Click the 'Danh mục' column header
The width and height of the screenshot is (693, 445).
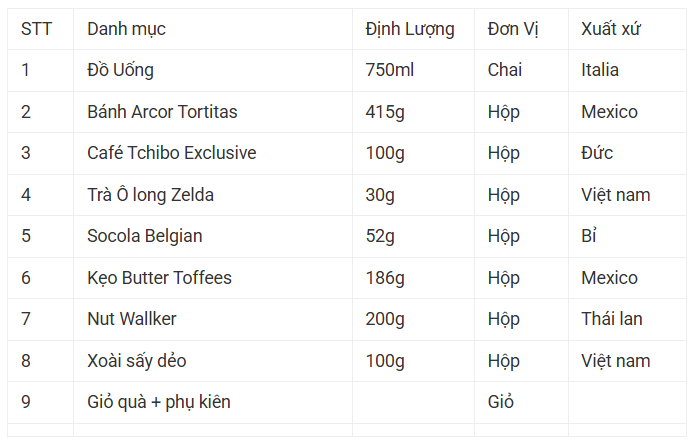point(127,29)
